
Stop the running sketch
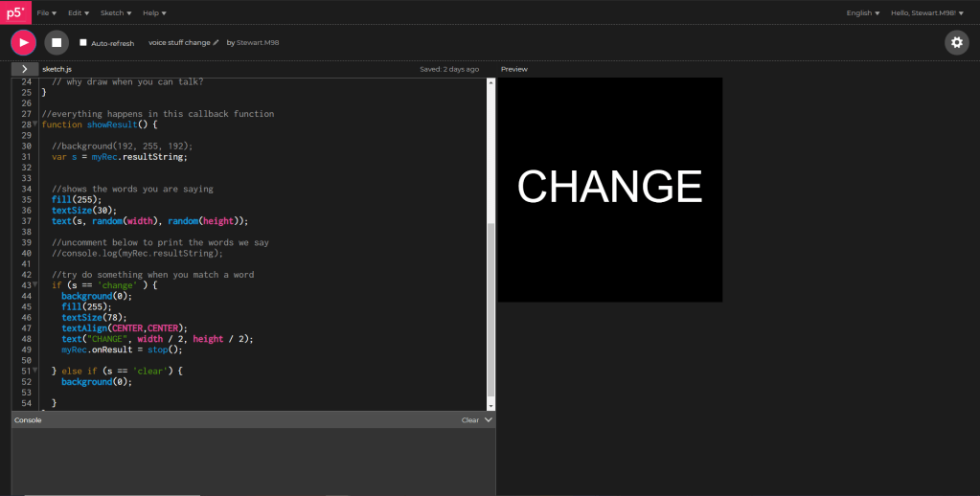click(57, 42)
